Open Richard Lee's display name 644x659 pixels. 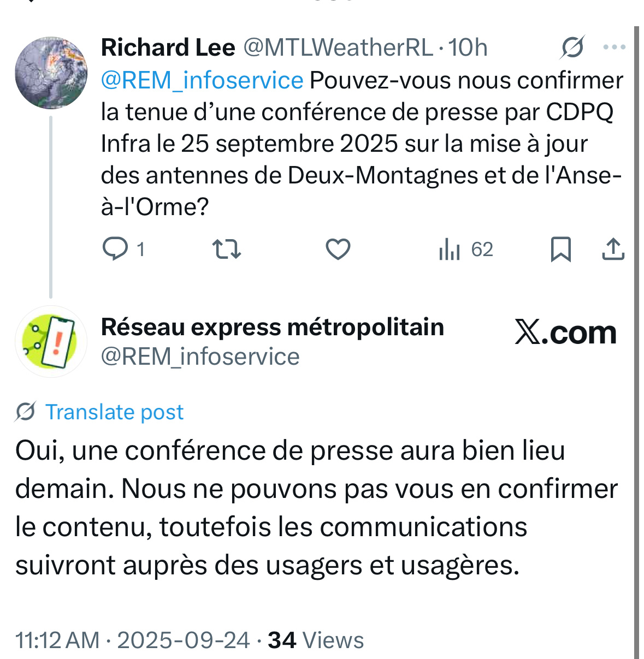pyautogui.click(x=168, y=48)
